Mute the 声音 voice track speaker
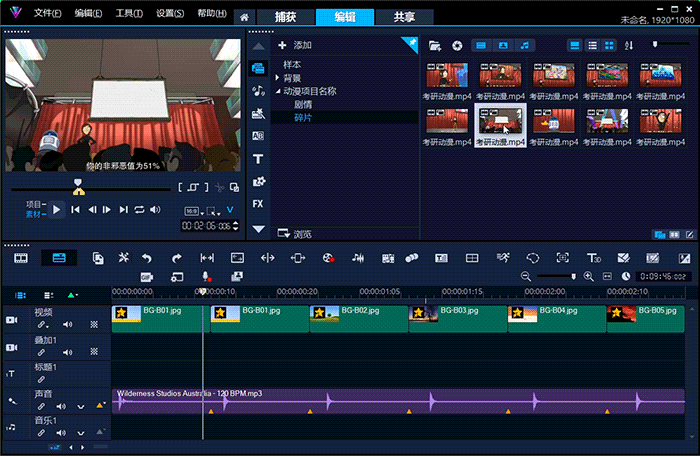The height and width of the screenshot is (456, 700). coord(61,406)
